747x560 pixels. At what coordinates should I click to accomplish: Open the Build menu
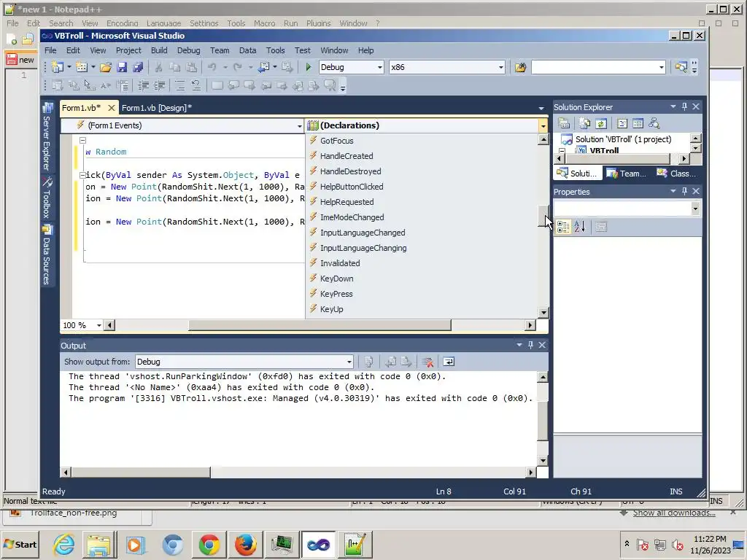coord(159,50)
